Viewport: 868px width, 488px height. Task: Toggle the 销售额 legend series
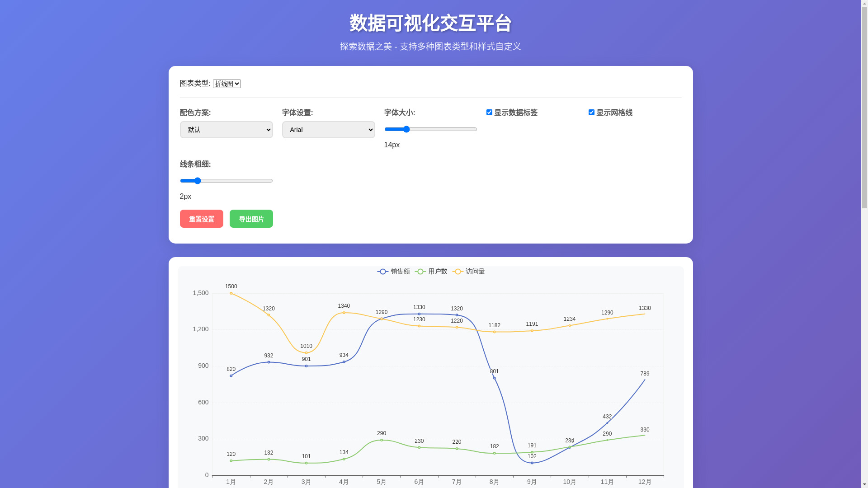393,272
